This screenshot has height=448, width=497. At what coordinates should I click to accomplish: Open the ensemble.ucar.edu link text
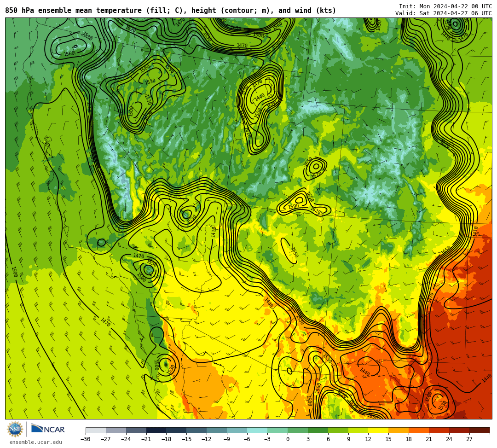tap(36, 442)
